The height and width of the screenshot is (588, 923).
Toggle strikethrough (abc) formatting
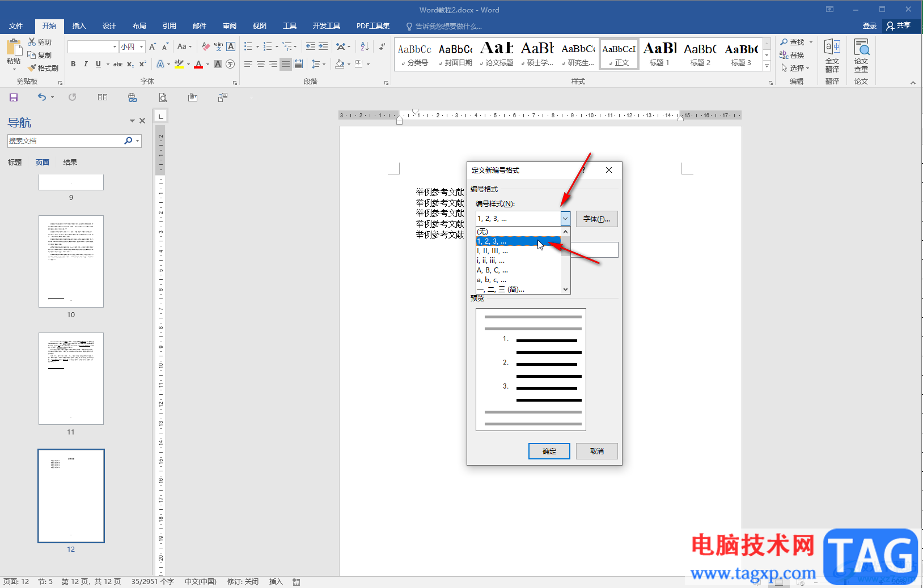tap(118, 64)
